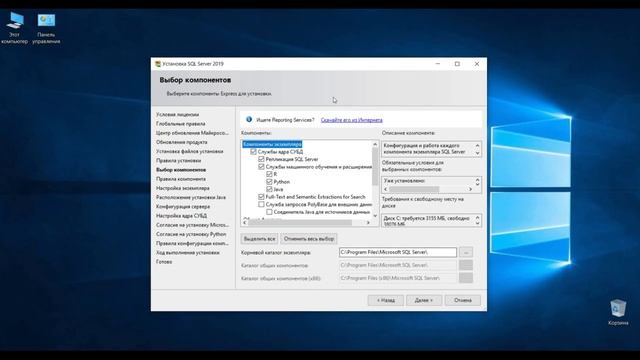Click components tree scroll-up arrow
The height and width of the screenshot is (360, 640).
375,144
